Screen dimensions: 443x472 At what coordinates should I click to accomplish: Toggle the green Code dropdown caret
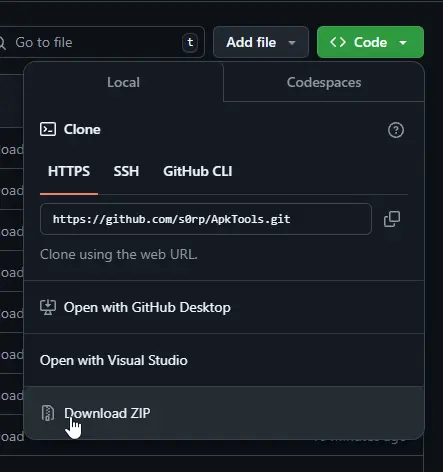point(403,43)
